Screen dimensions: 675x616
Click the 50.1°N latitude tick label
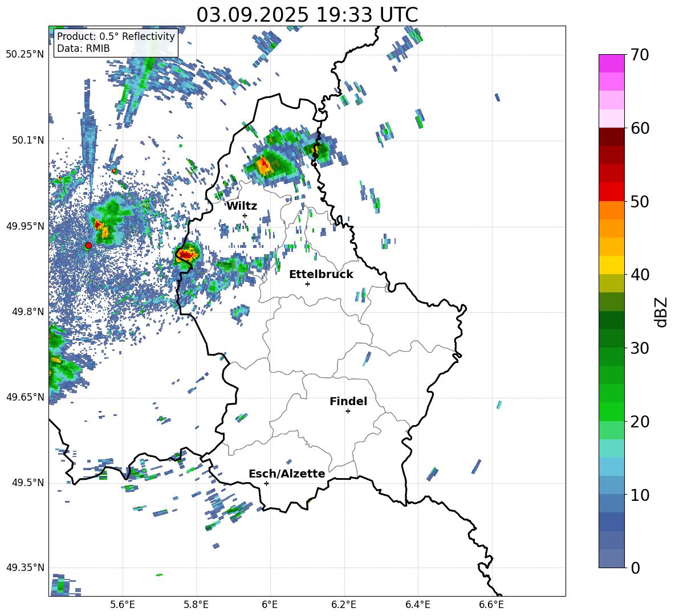click(x=28, y=140)
